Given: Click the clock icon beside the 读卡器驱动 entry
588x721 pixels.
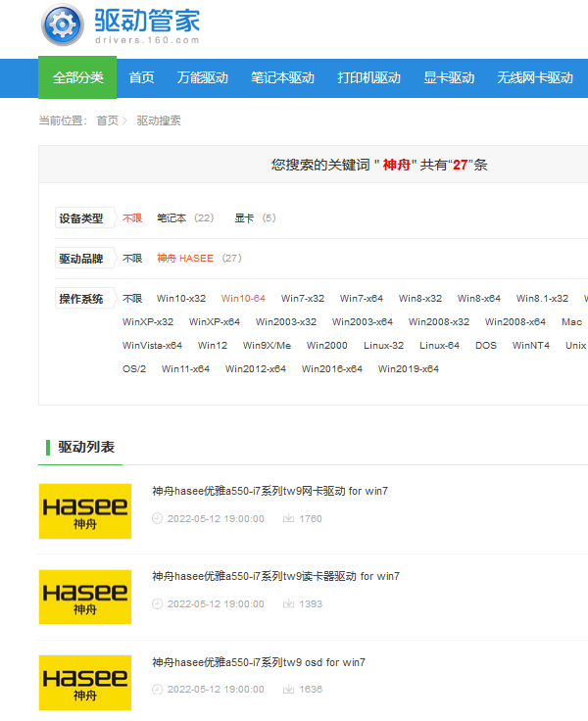Looking at the screenshot, I should coord(158,603).
